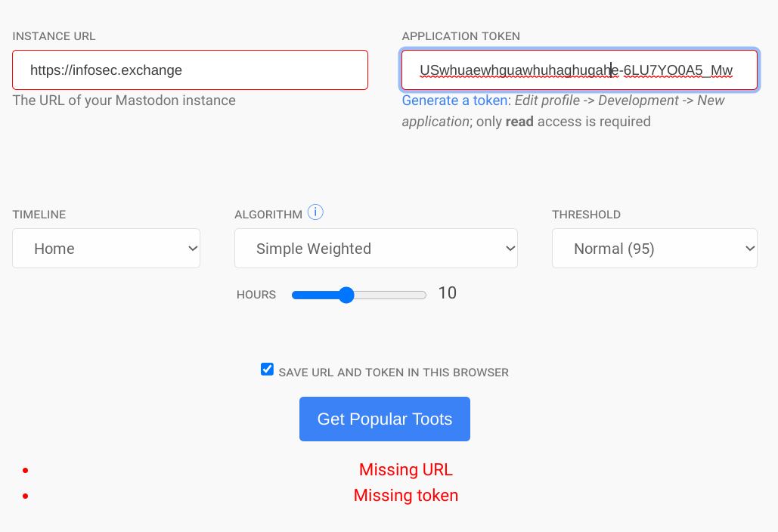The height and width of the screenshot is (532, 778).
Task: Click the THRESHOLD label text
Action: click(587, 215)
